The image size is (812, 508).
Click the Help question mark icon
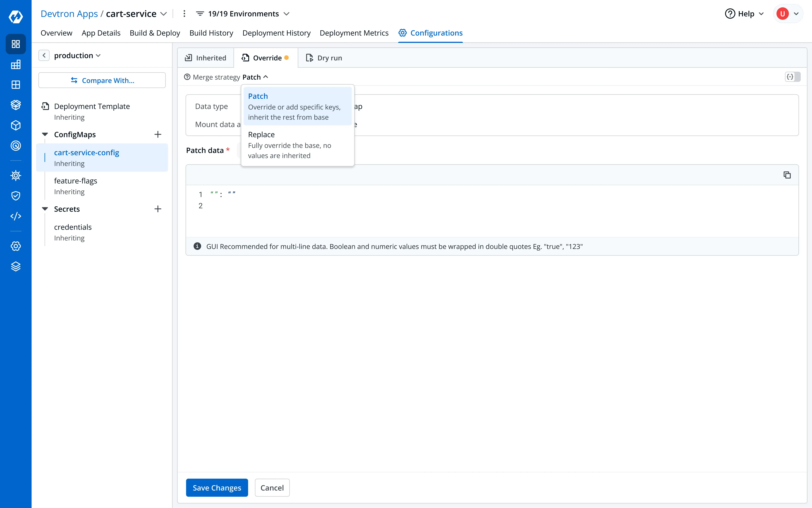tap(730, 14)
